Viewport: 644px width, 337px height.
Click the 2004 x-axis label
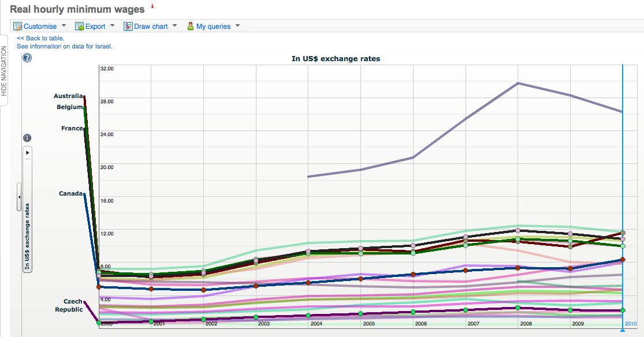point(317,324)
